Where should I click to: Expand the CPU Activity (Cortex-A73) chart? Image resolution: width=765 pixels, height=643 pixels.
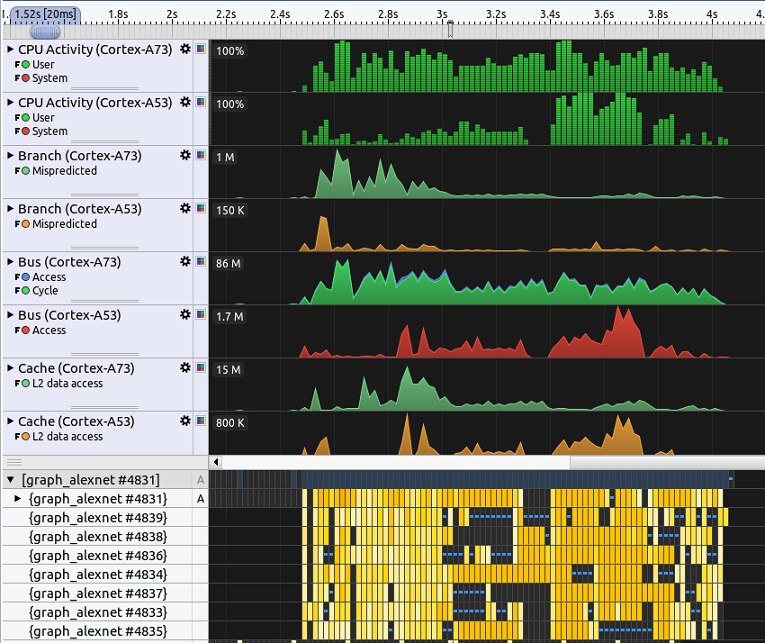point(11,49)
